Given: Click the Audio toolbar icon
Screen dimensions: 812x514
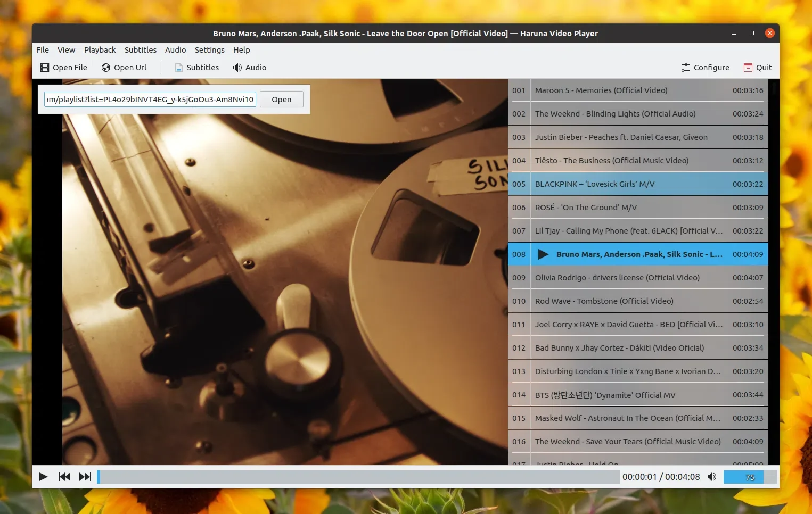Looking at the screenshot, I should point(237,68).
